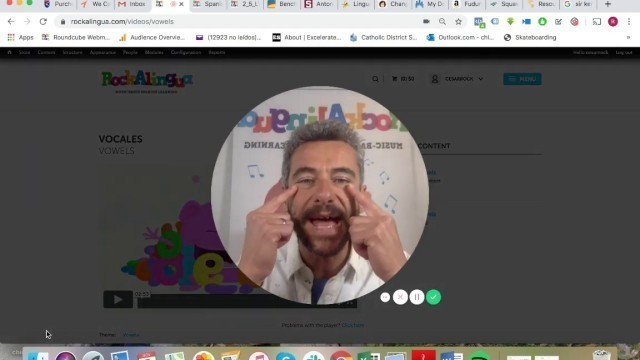Viewport: 640px width, 360px height.
Task: Open admin bar Configuration menu
Action: [186, 53]
